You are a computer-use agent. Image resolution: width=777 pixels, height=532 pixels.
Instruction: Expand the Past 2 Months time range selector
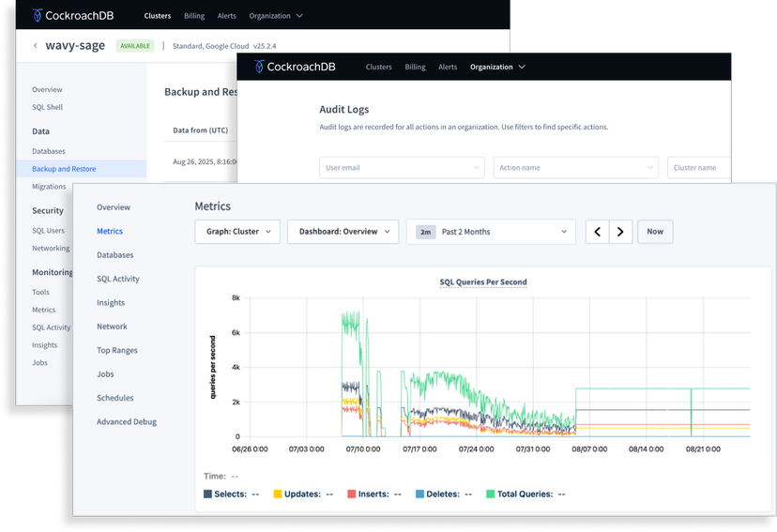491,232
